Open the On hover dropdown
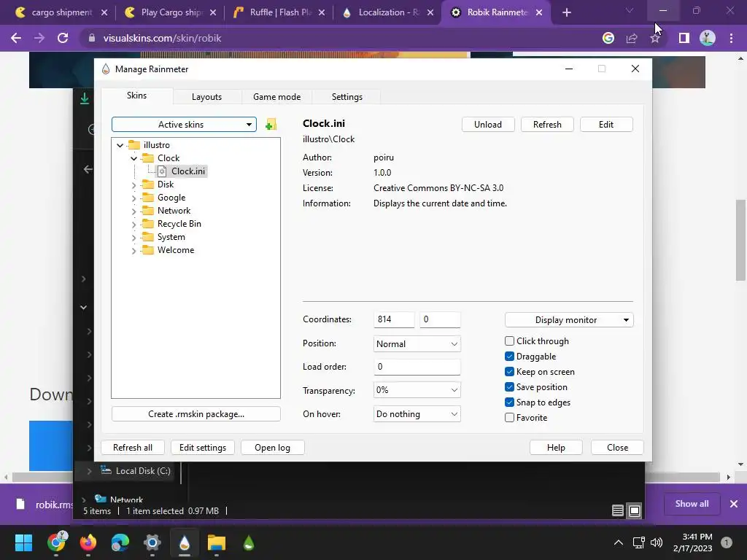Viewport: 747px width, 560px height. (x=417, y=414)
